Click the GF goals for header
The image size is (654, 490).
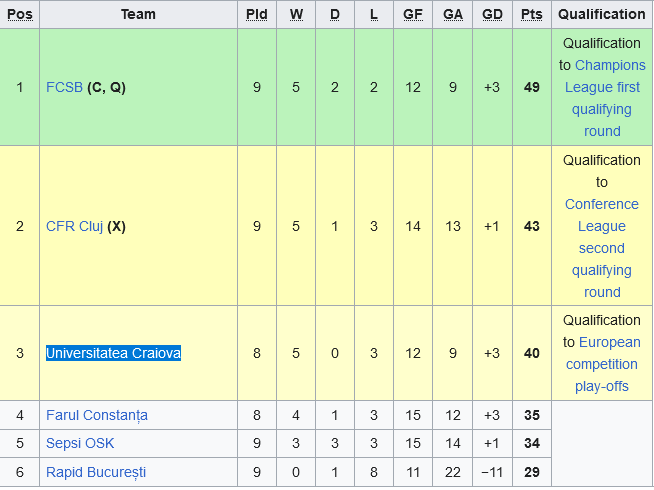tap(413, 14)
